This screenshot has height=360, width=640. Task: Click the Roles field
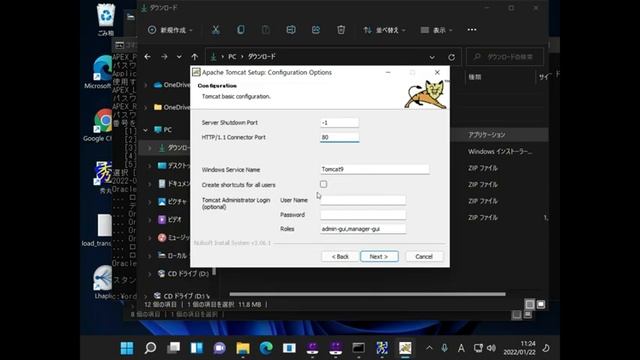(363, 229)
